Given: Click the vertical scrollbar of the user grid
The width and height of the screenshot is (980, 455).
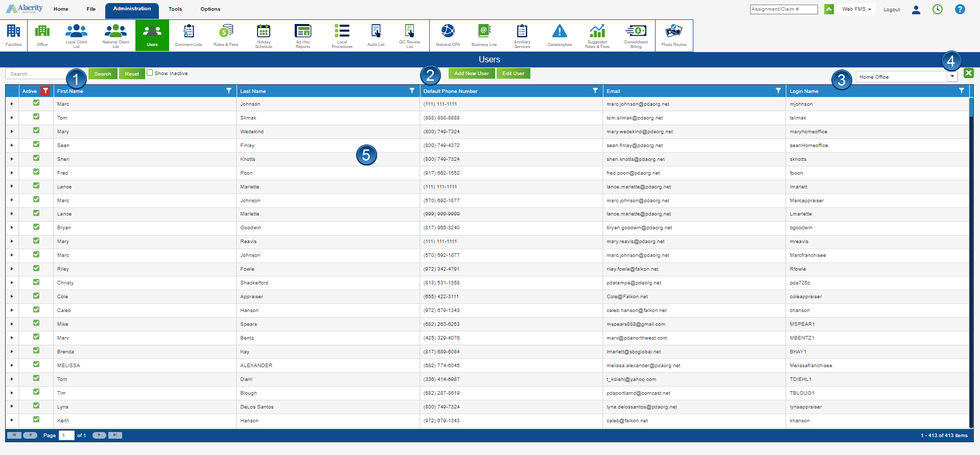Looking at the screenshot, I should tap(971, 255).
